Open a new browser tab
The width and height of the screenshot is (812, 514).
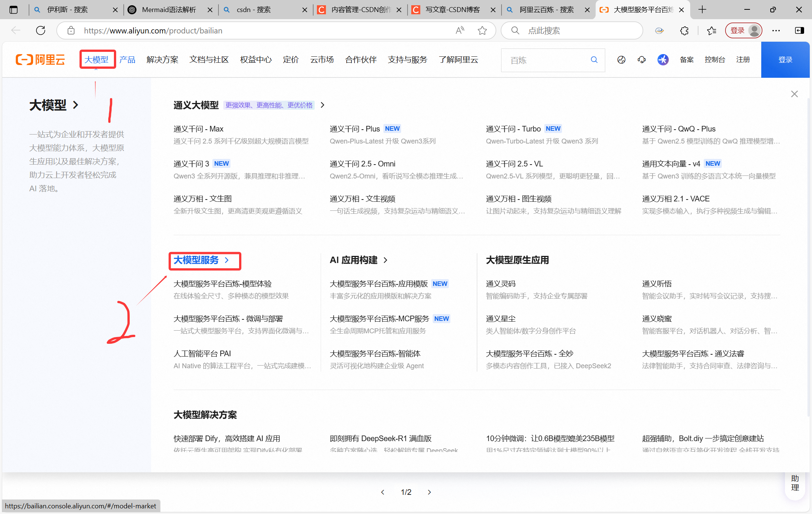[x=702, y=10]
